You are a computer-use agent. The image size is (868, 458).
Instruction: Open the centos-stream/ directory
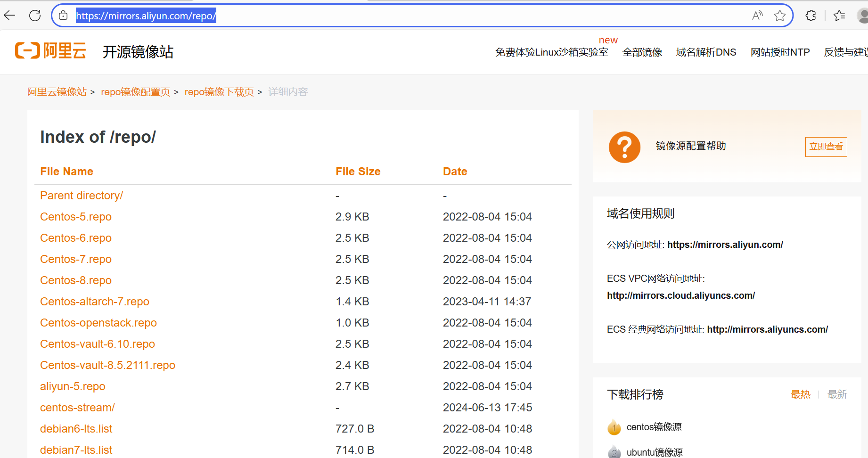(x=77, y=408)
